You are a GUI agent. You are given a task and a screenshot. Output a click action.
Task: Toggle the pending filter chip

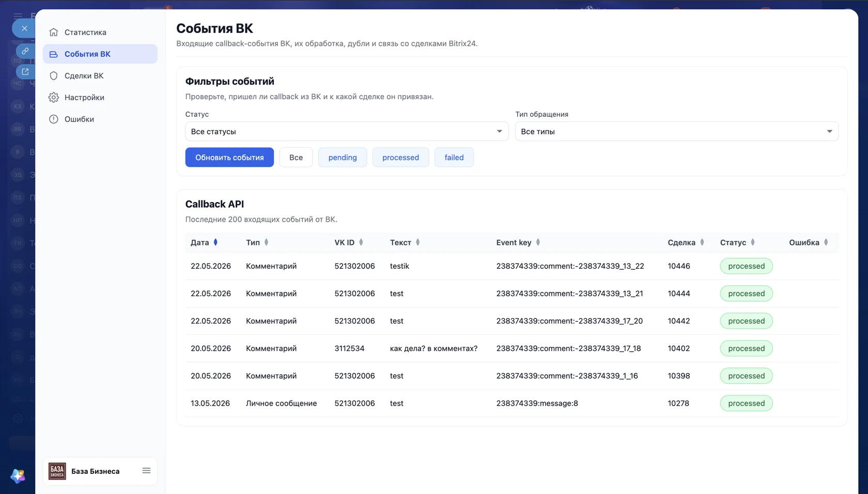tap(343, 157)
